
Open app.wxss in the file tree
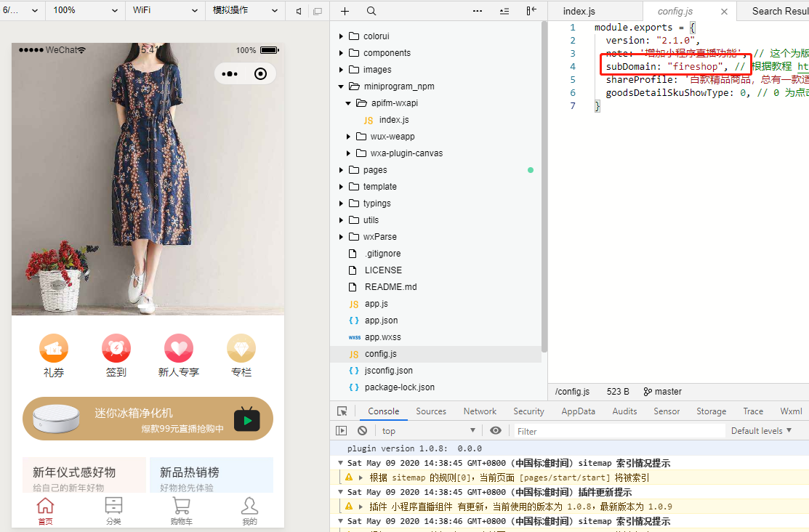point(382,337)
